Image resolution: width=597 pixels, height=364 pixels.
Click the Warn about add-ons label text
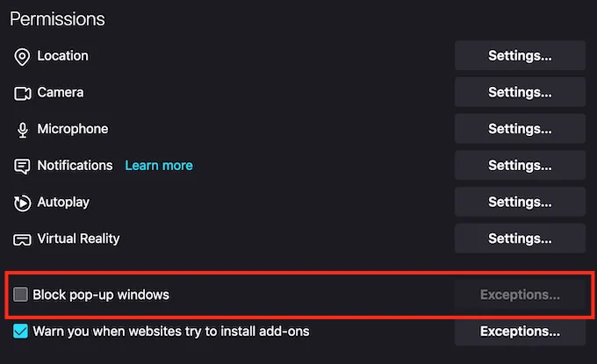(171, 332)
